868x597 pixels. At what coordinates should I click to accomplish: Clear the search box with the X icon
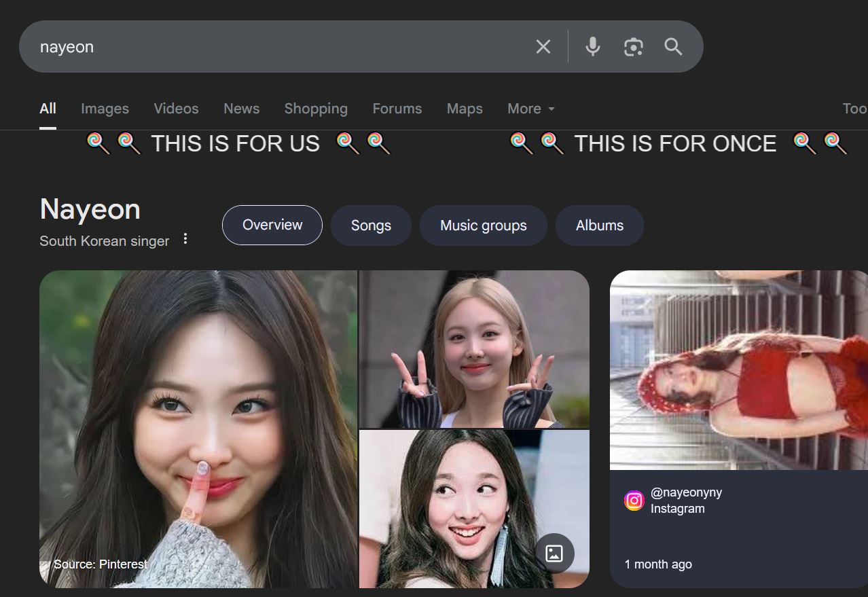point(543,47)
